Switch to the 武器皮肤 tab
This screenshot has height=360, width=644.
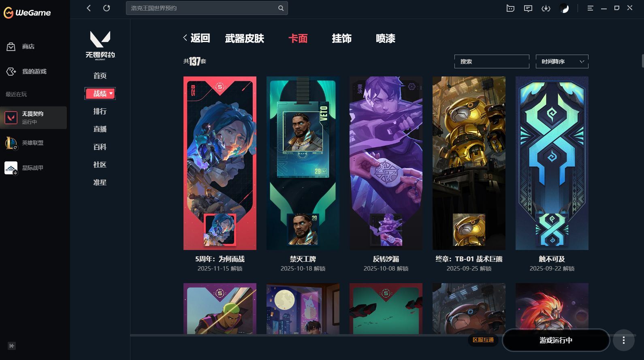pyautogui.click(x=244, y=38)
